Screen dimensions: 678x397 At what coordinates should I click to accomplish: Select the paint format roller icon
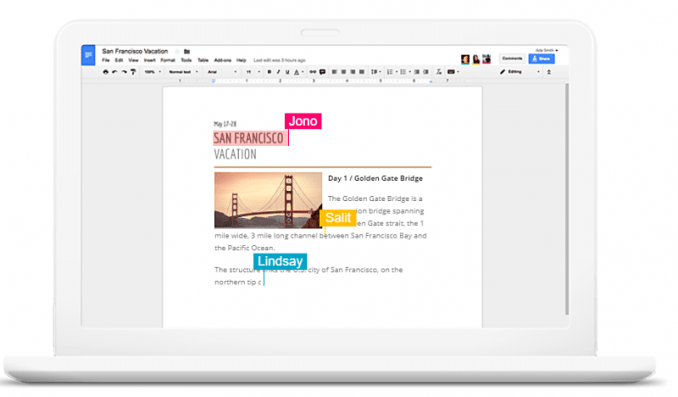133,72
